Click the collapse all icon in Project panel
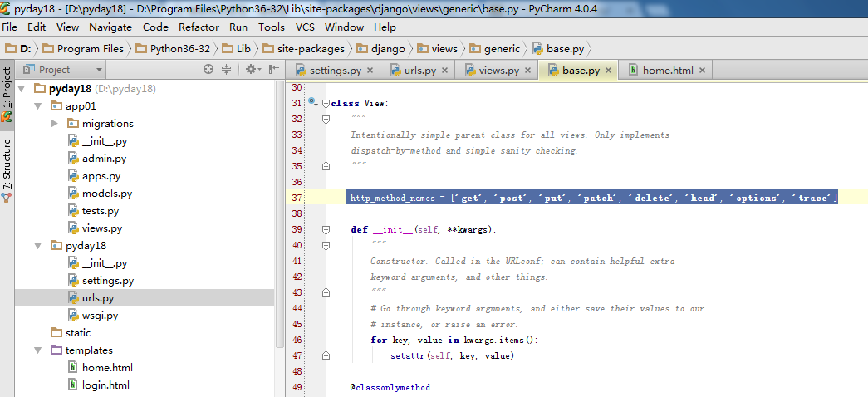 click(x=226, y=70)
